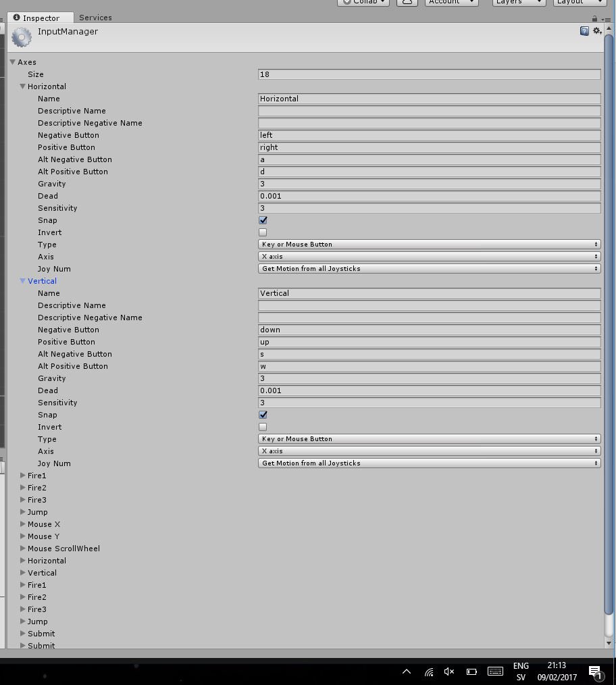Open the network icon in the taskbar
Image resolution: width=616 pixels, height=685 pixels.
point(429,671)
